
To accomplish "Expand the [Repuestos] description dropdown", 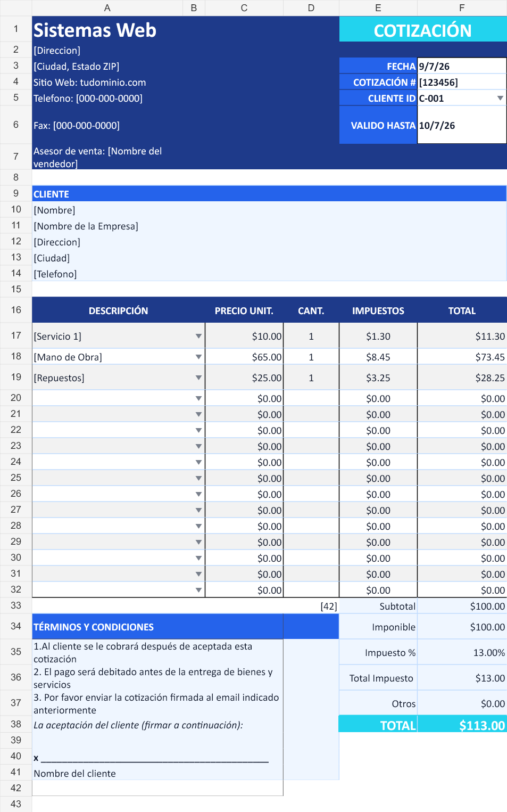I will (x=198, y=378).
